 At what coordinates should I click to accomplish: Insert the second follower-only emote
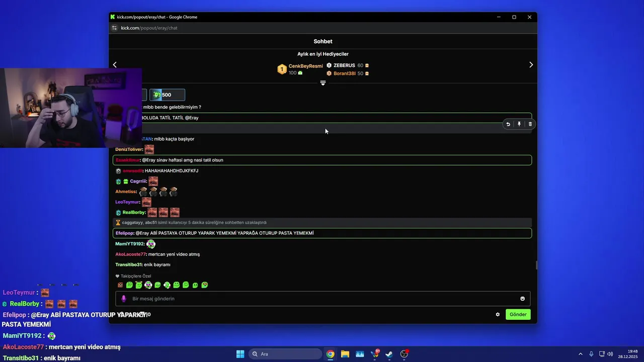(129, 285)
